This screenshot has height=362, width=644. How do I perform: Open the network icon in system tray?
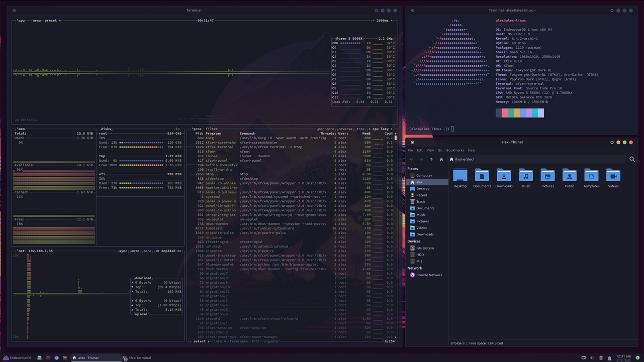tap(584, 358)
